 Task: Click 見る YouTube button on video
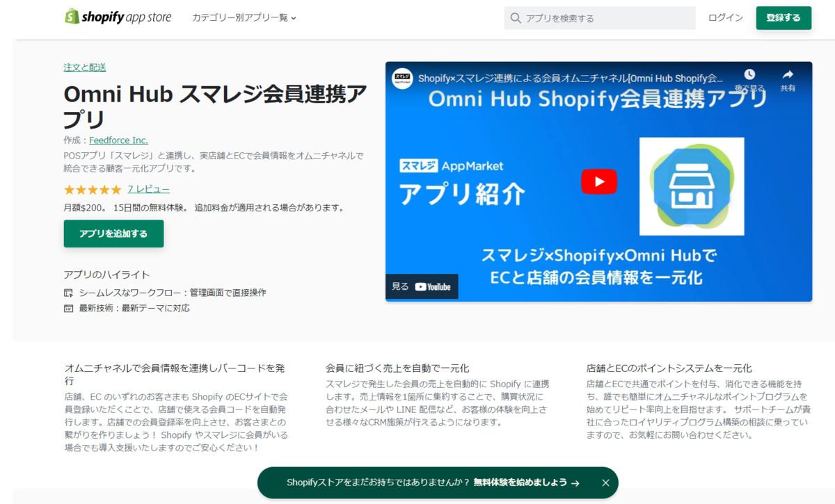pos(422,286)
